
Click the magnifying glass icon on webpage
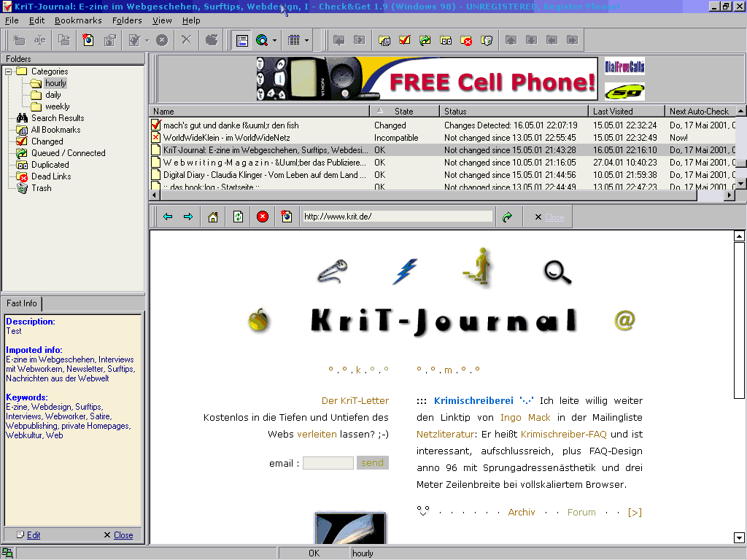tap(557, 273)
